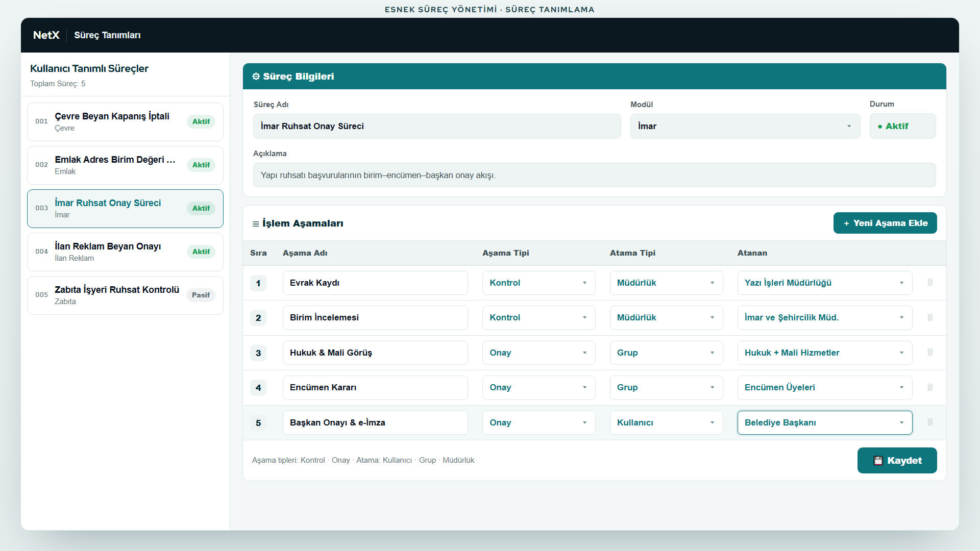Open the Kullanıcı Atama Tipi dropdown
Screen dimensions: 980x551
pos(666,422)
